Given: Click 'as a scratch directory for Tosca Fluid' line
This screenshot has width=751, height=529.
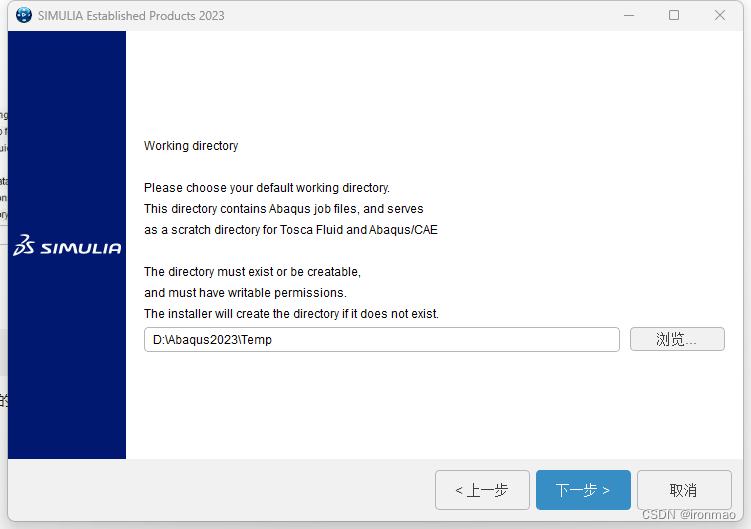Looking at the screenshot, I should click(x=291, y=230).
